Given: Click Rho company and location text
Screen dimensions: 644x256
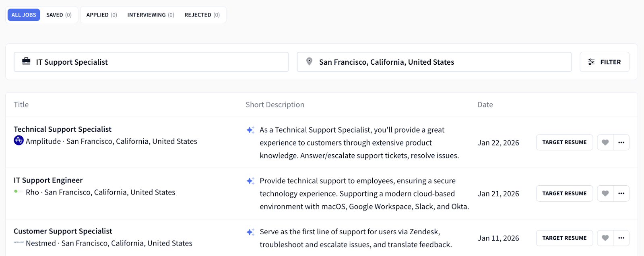Looking at the screenshot, I should [101, 192].
